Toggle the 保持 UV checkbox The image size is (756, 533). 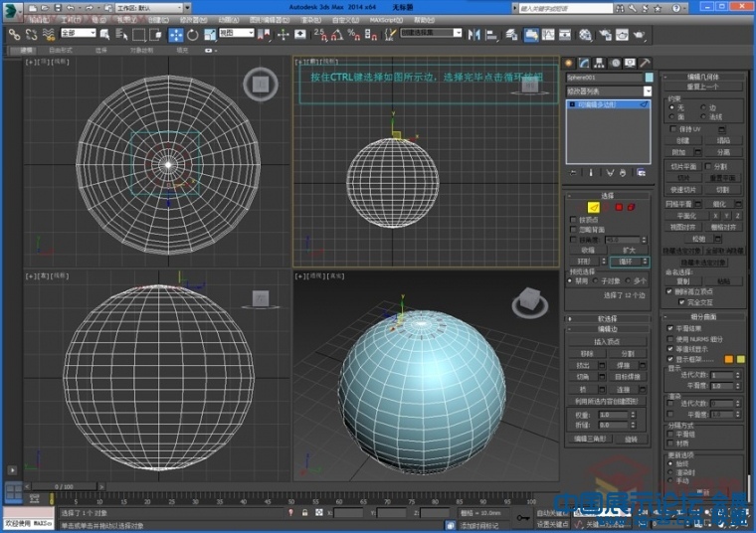coord(673,129)
